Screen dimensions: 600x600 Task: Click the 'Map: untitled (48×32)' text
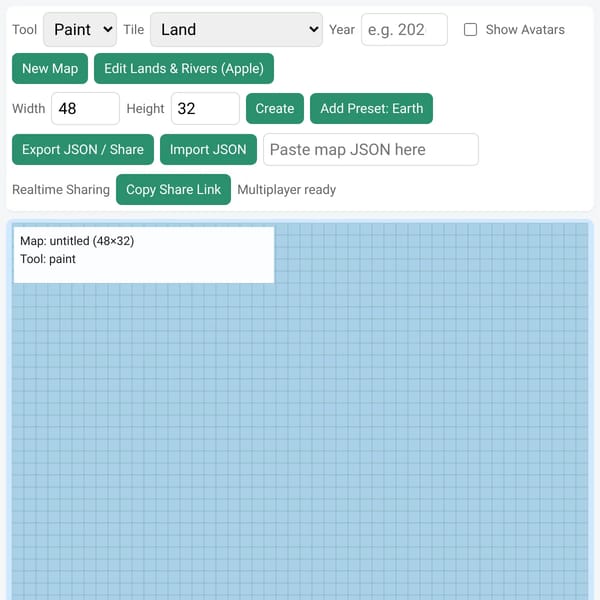(x=77, y=241)
